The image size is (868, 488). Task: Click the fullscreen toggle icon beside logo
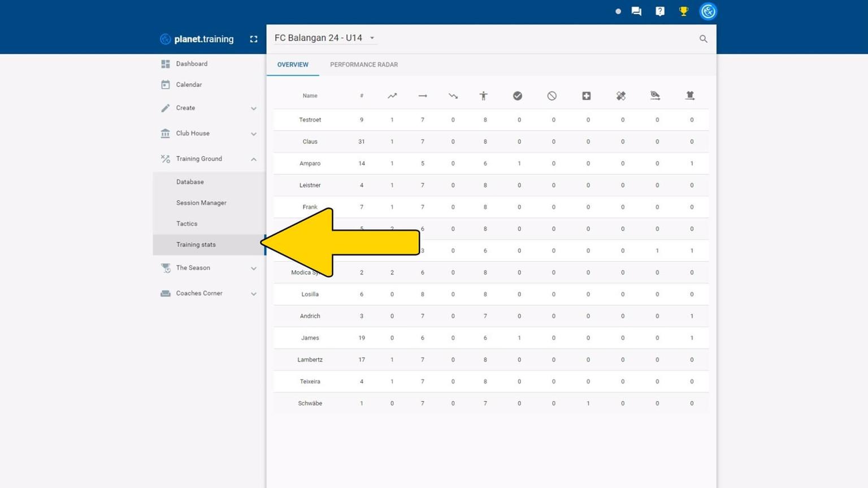[254, 39]
